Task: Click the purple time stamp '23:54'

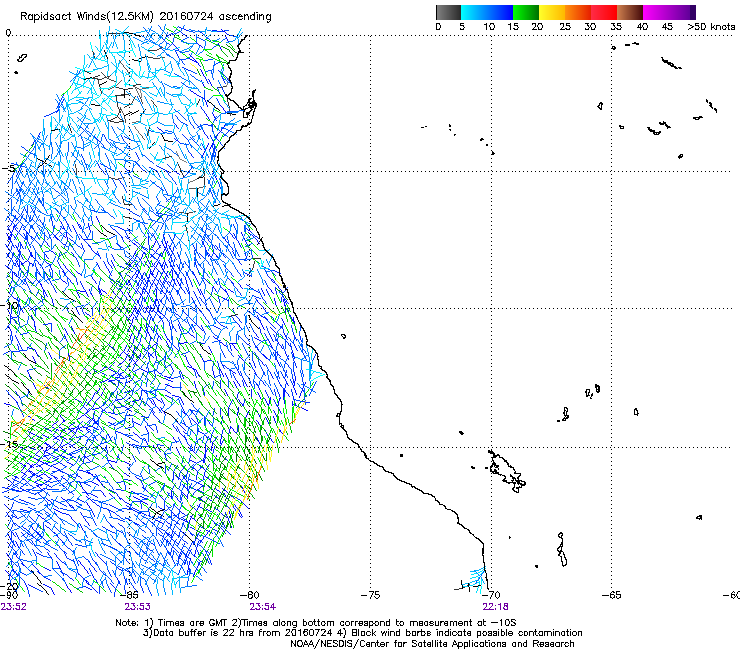Action: (262, 607)
